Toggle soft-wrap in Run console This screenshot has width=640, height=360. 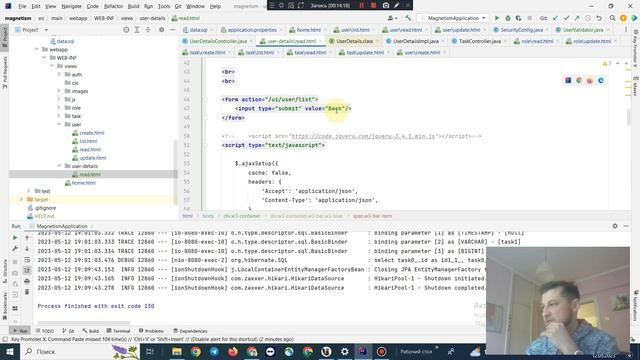click(27, 260)
